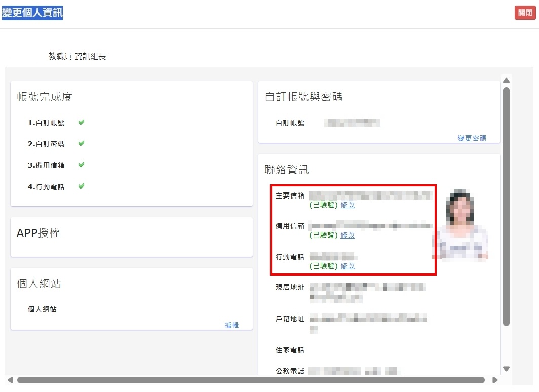
Task: Click the green check beside 自訂密碼
Action: pyautogui.click(x=81, y=143)
